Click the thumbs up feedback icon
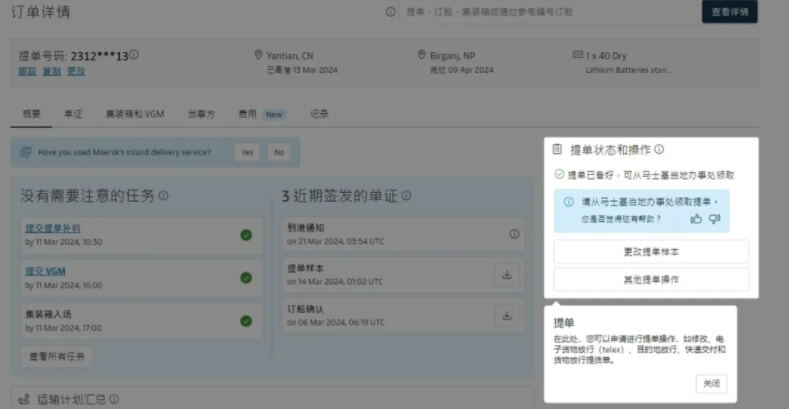 [696, 218]
